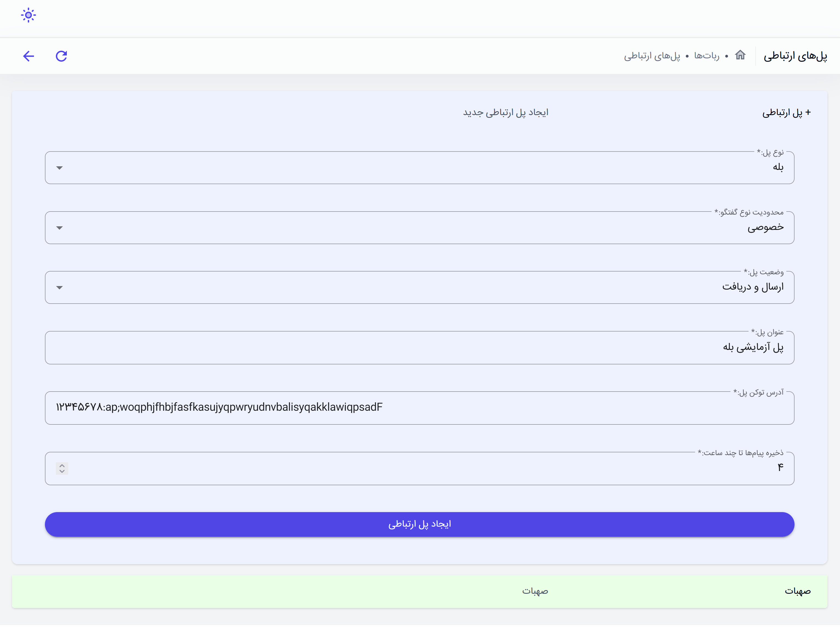
Task: Click the caret arrow in وضعیت پل field
Action: click(60, 288)
